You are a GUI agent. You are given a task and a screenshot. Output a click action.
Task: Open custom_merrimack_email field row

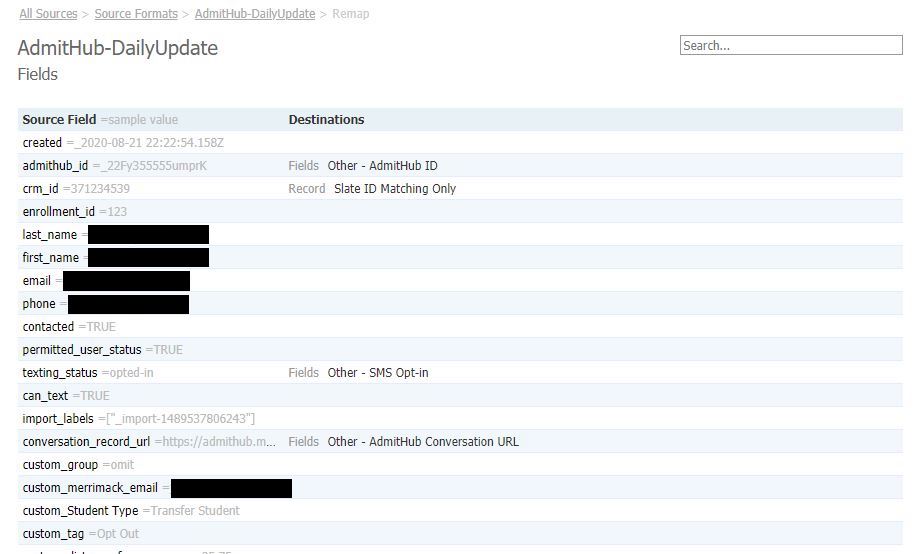coord(460,488)
